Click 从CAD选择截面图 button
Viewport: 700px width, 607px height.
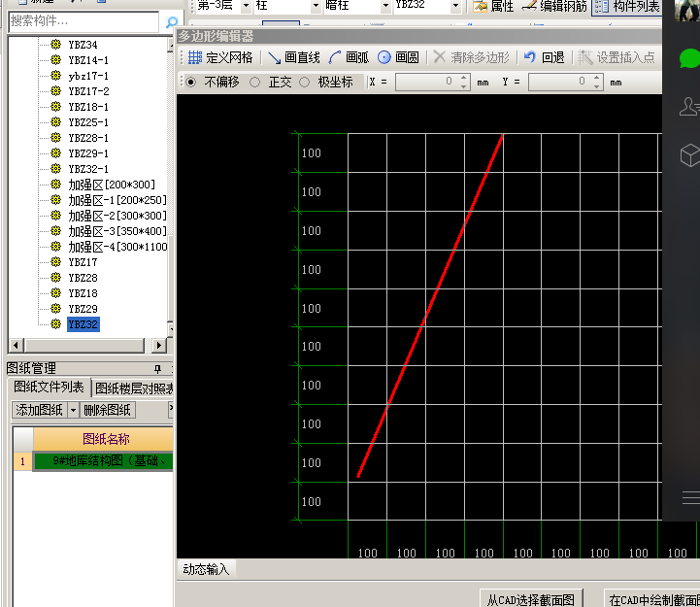pyautogui.click(x=531, y=599)
